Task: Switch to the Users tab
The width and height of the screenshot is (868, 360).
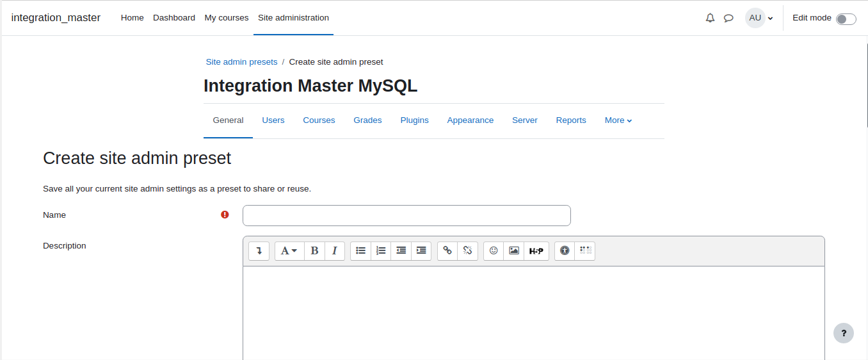Action: click(273, 120)
